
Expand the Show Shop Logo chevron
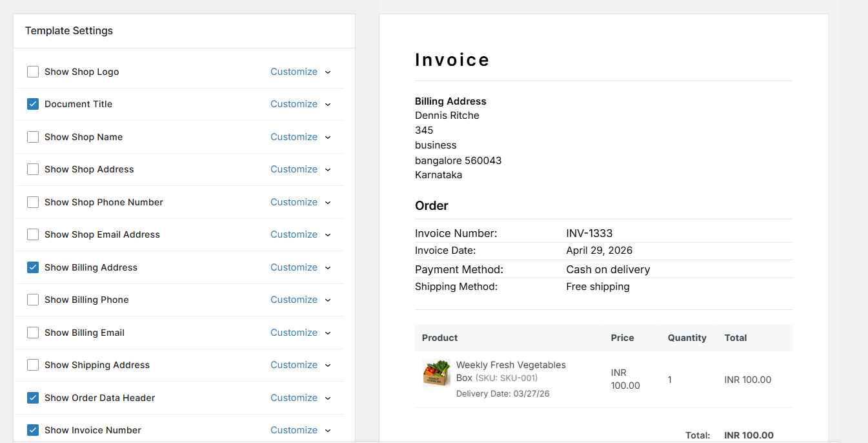coord(328,72)
